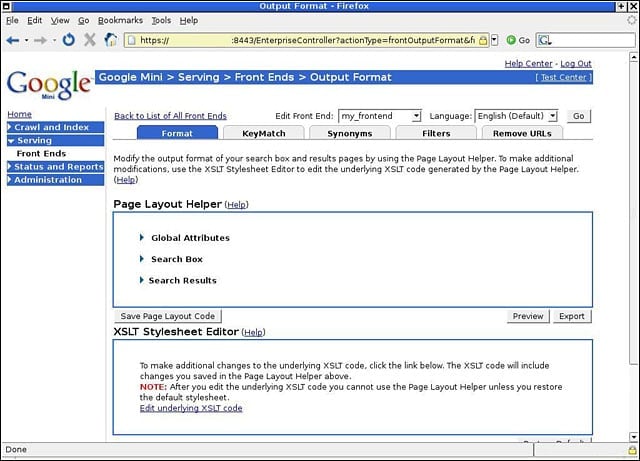Click into the browser search input field
The image size is (640, 461).
click(594, 40)
